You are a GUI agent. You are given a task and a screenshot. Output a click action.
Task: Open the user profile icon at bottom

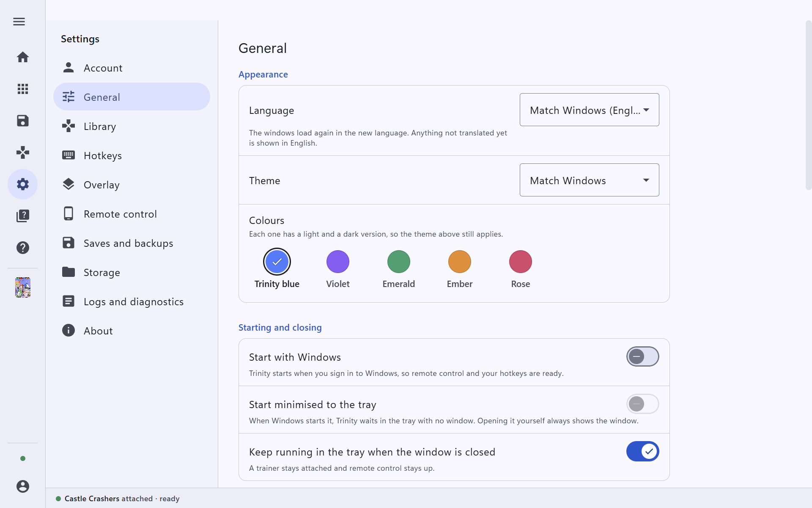(x=23, y=486)
